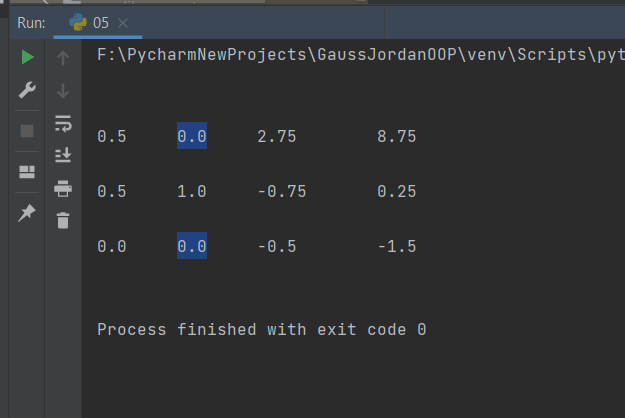Print the console output
625x418 pixels.
[x=63, y=188]
